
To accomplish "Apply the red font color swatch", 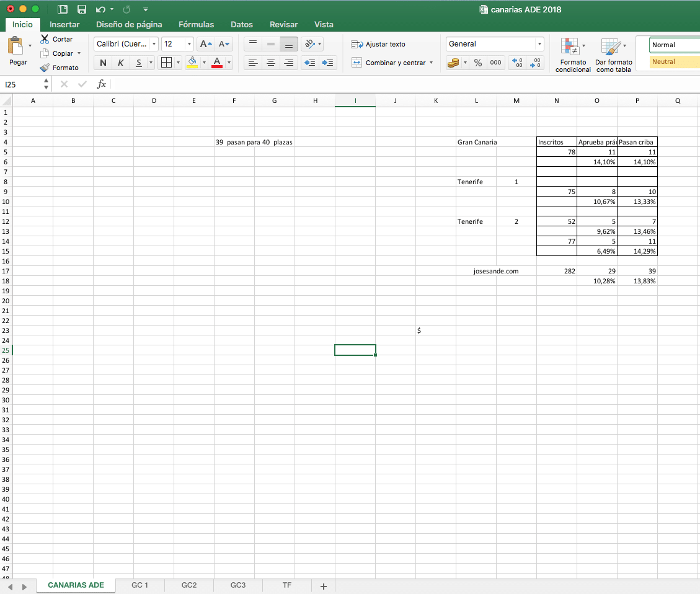I will click(x=217, y=63).
